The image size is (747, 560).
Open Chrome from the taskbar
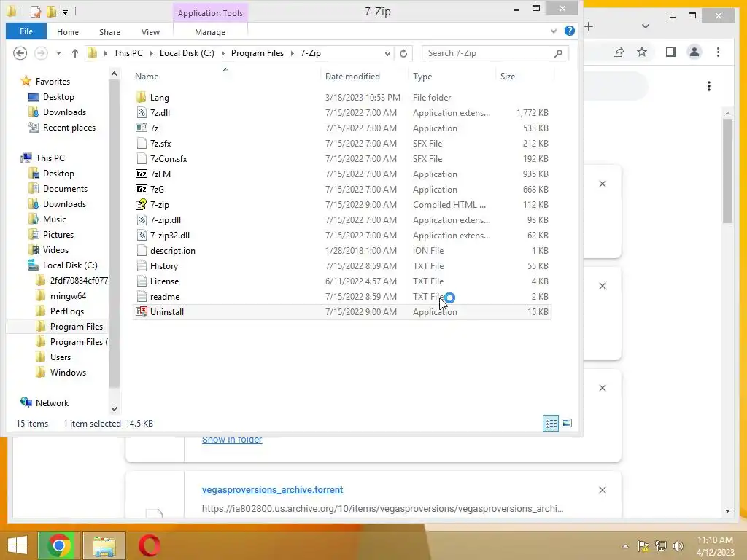[58, 545]
